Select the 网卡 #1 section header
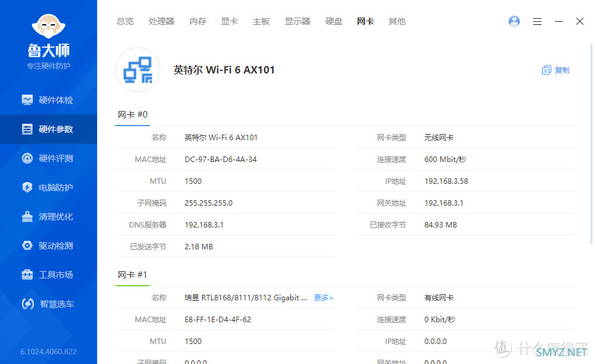 (x=132, y=275)
